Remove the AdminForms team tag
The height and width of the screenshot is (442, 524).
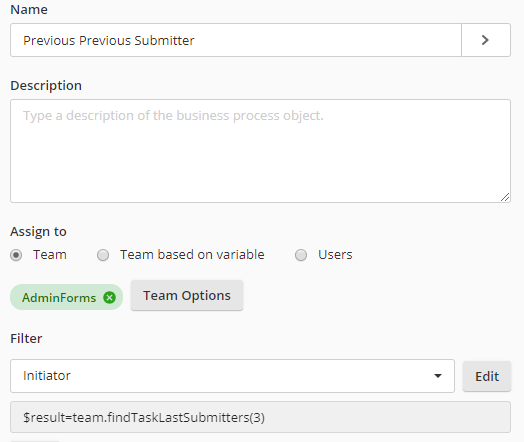109,297
